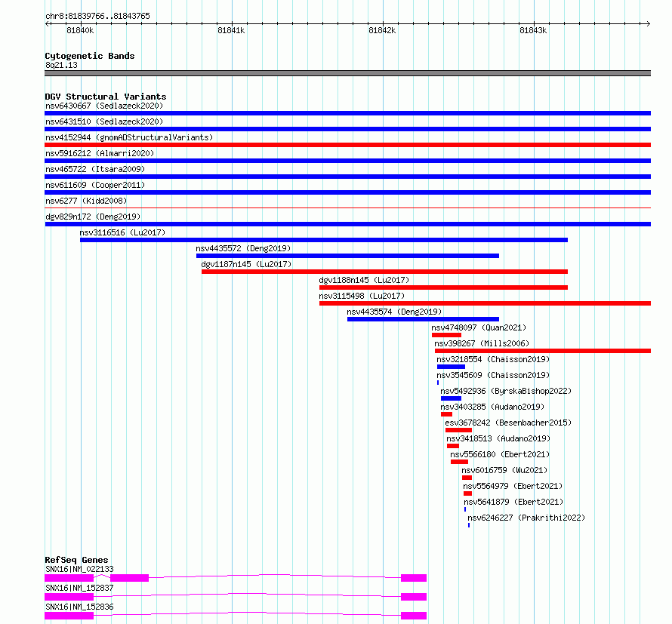
Task: Select the blue bar under dgv829n172
Action: [x=347, y=224]
